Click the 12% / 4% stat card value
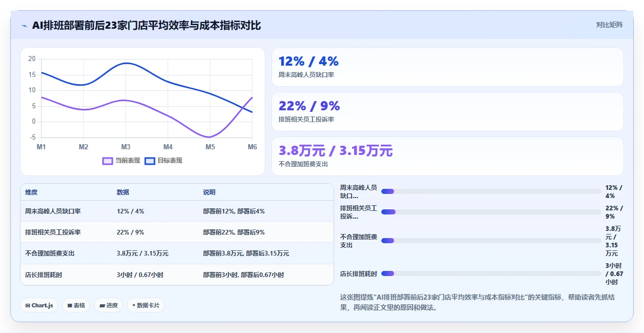 (x=308, y=62)
